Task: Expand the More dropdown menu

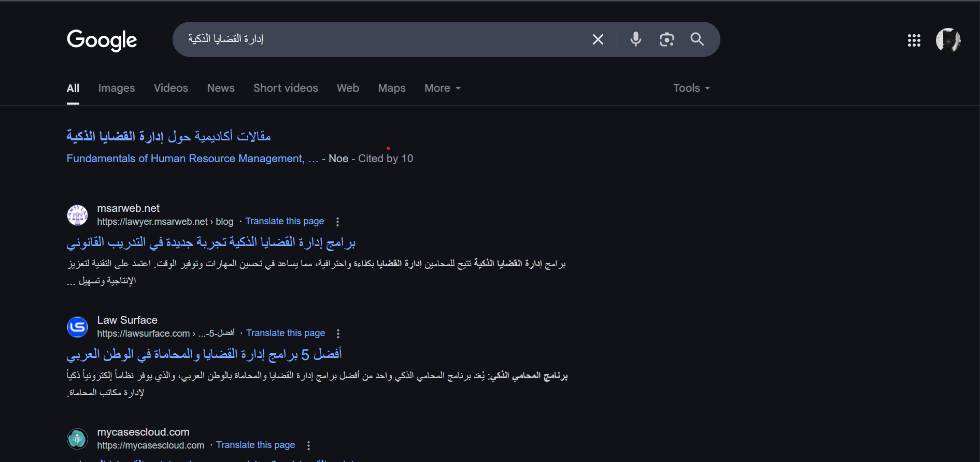Action: pos(443,88)
